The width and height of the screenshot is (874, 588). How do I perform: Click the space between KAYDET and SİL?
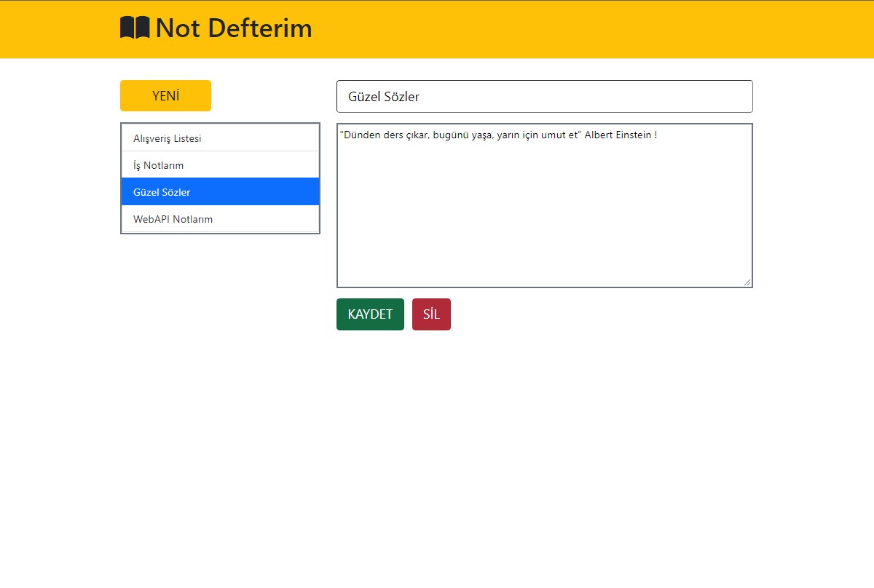pos(409,314)
